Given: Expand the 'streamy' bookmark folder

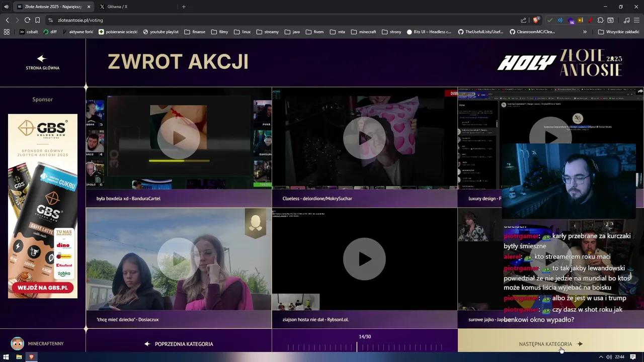Looking at the screenshot, I should pos(267,32).
